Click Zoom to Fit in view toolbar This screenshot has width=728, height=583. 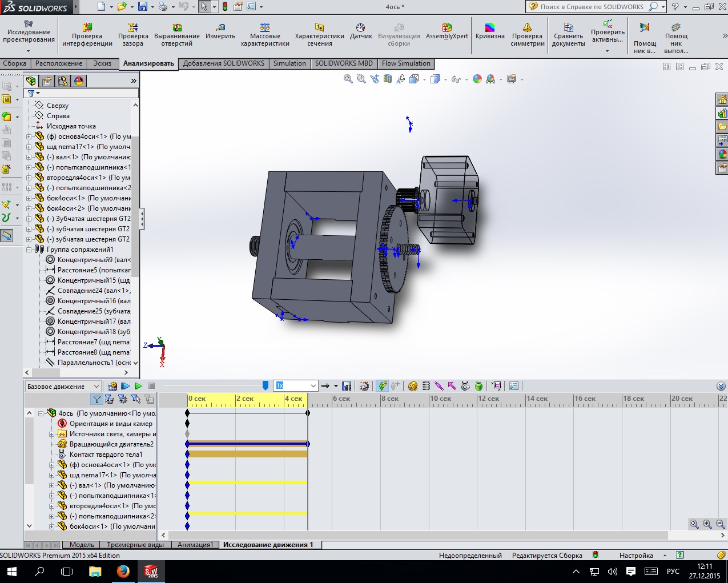(348, 79)
